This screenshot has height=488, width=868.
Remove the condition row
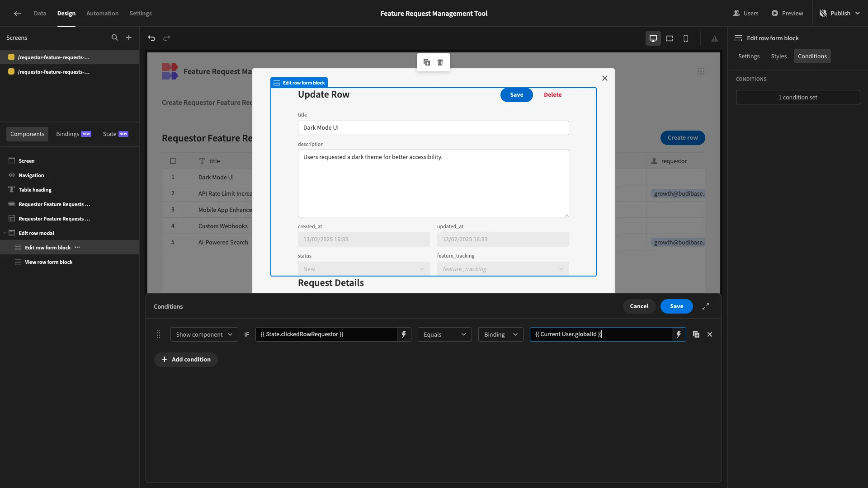[x=710, y=334]
